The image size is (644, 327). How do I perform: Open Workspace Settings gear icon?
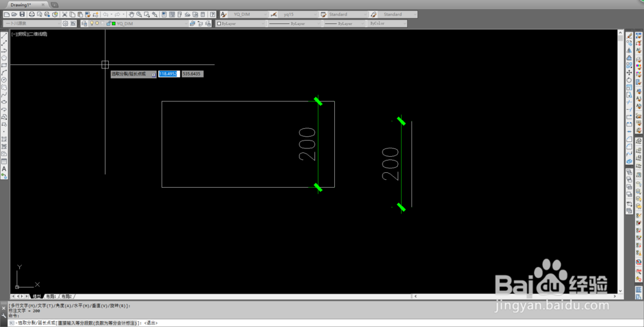tap(65, 23)
